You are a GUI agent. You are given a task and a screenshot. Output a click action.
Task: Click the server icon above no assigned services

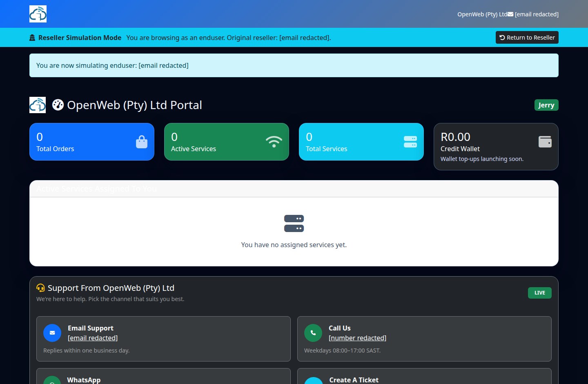click(294, 223)
